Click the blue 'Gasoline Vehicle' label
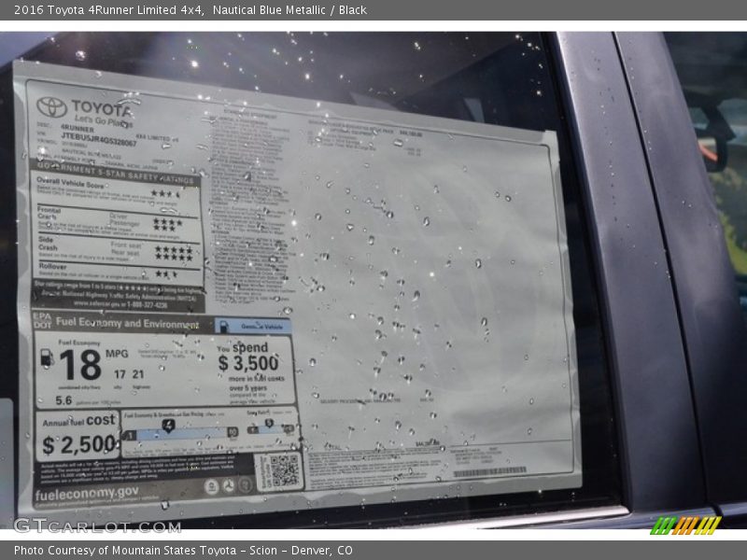This screenshot has width=747, height=560. [252, 326]
